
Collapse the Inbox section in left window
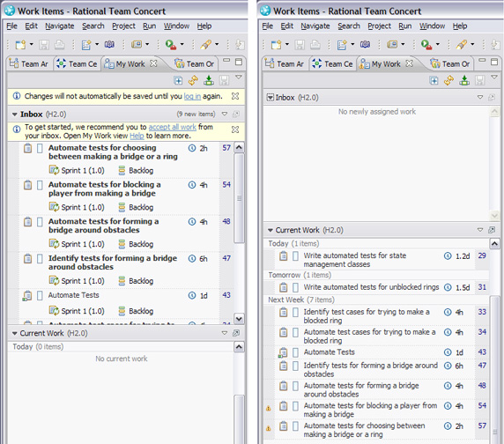(14, 114)
